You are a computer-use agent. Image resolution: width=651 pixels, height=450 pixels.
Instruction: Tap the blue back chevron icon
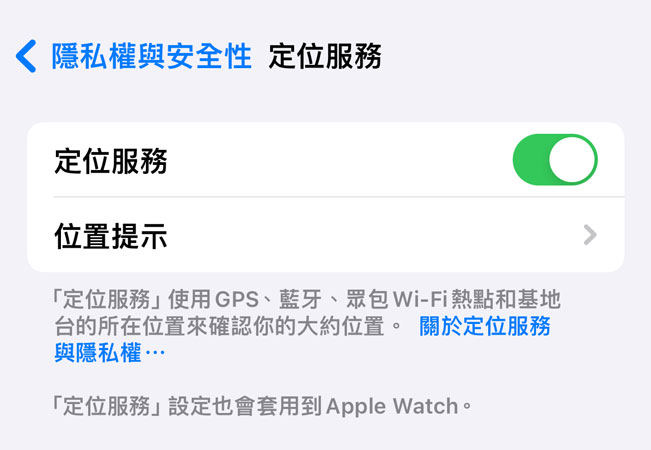coord(26,56)
